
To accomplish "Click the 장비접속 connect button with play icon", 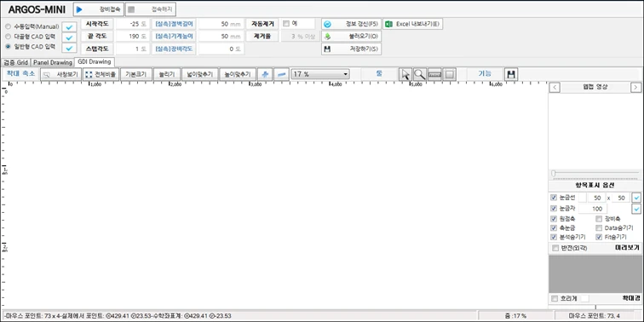I will tap(98, 9).
